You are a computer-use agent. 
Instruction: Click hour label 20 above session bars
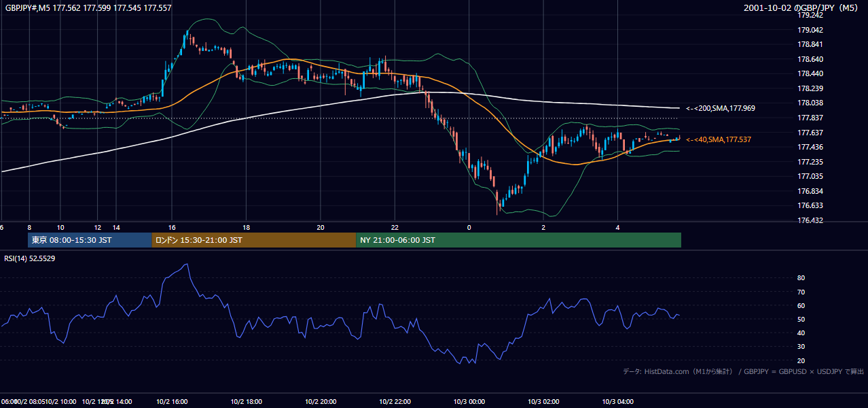point(321,227)
